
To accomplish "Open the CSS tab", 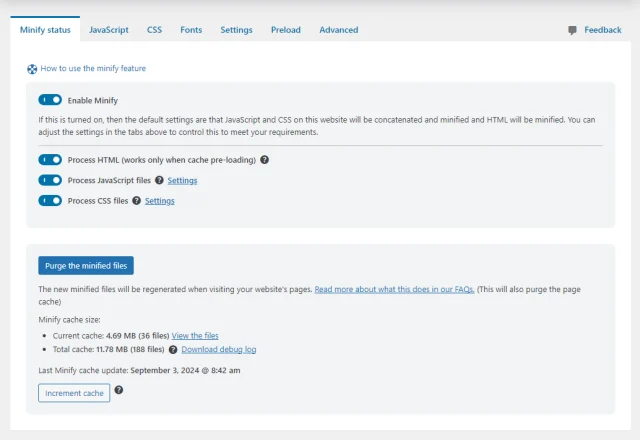I will pyautogui.click(x=154, y=30).
